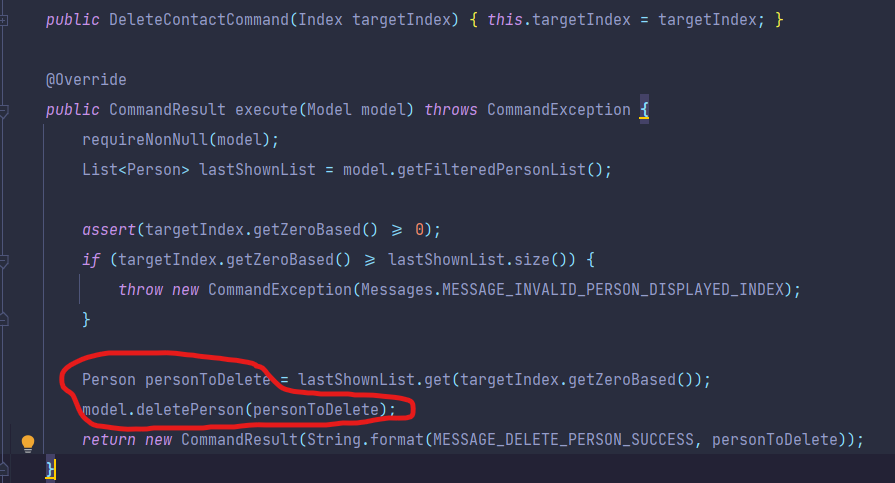This screenshot has height=483, width=895.
Task: Click the CommandException type after throws
Action: [558, 110]
